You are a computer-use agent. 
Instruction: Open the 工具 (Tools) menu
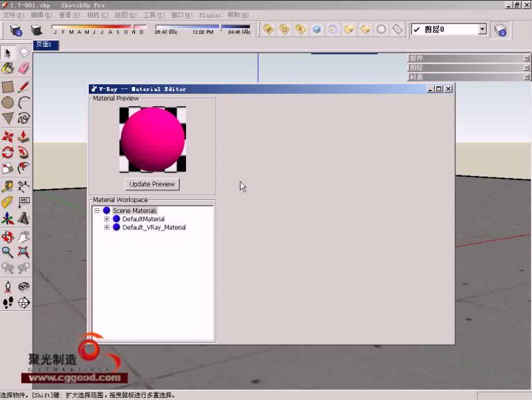tap(154, 15)
